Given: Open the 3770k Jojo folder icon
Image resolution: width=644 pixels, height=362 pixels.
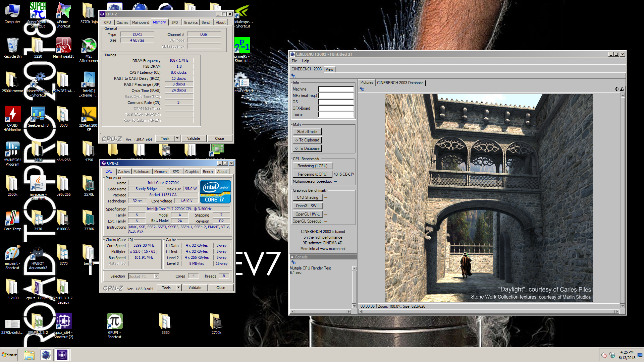Looking at the screenshot, I should 89,13.
